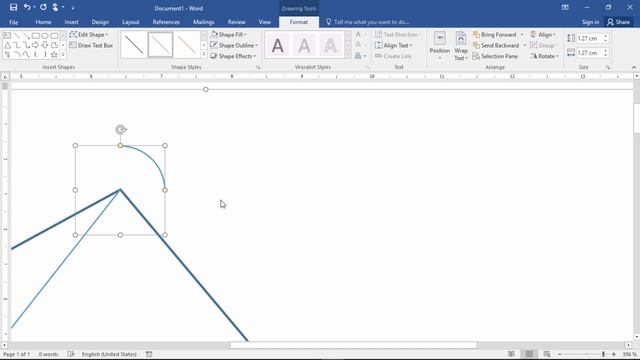Click the English (United States) language indicator
Image resolution: width=640 pixels, height=360 pixels.
point(109,354)
